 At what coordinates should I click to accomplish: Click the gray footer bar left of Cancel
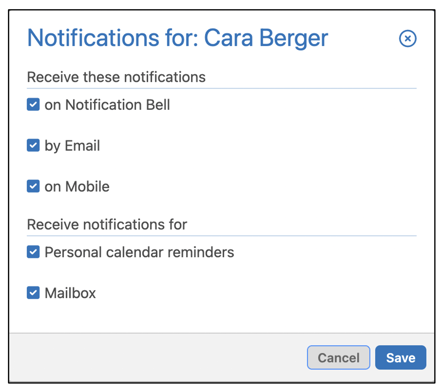158,358
